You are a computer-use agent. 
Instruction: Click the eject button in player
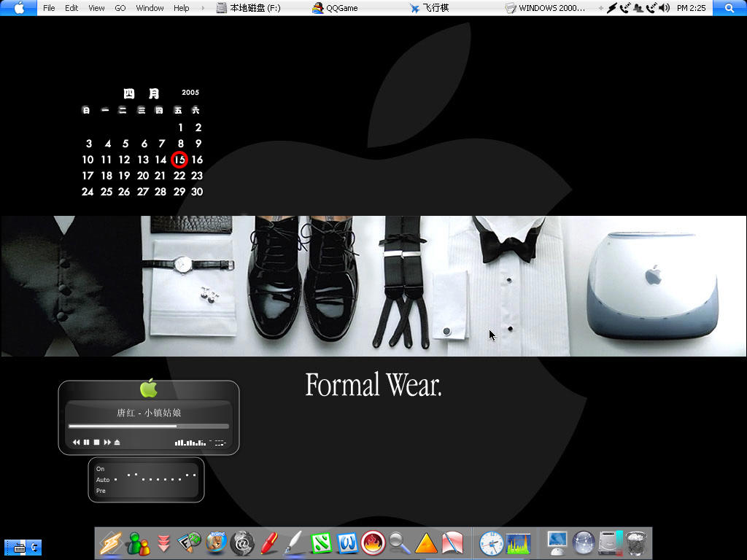117,443
